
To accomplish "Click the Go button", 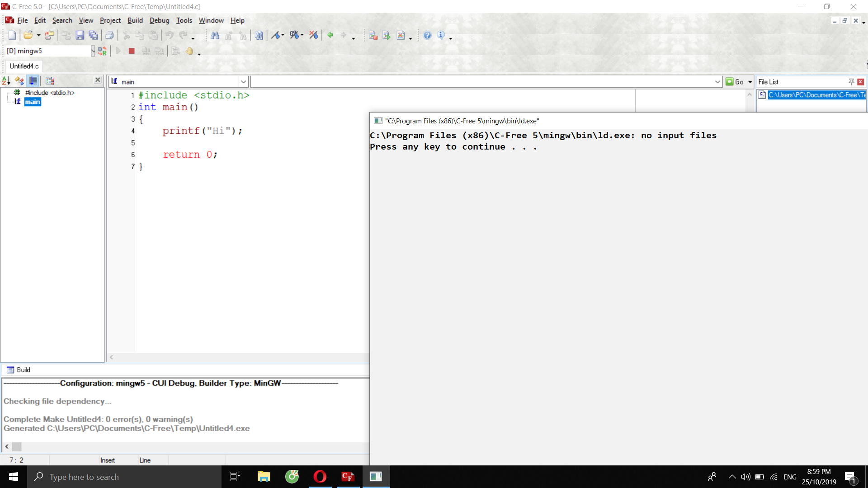I will pos(735,82).
